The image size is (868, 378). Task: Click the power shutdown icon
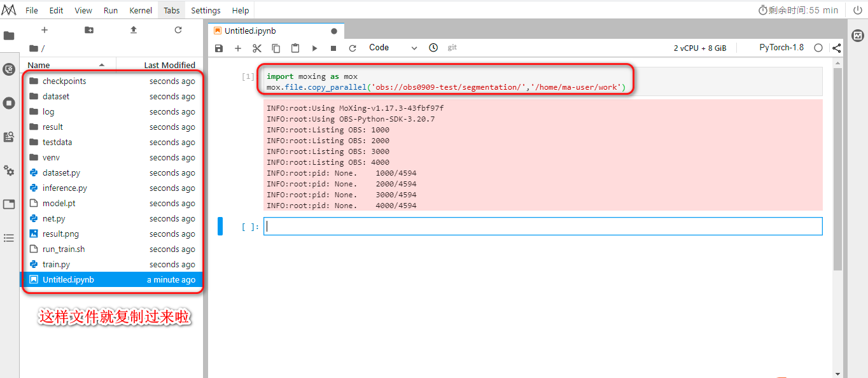[857, 10]
